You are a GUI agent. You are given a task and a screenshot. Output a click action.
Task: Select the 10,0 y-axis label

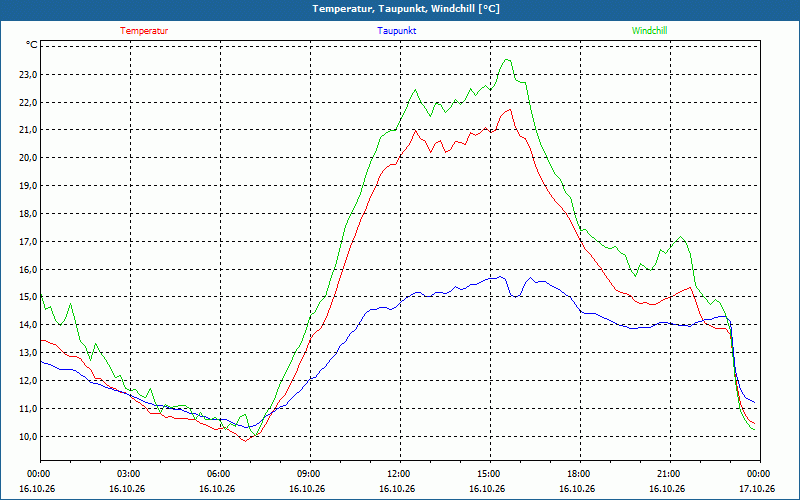coord(28,436)
